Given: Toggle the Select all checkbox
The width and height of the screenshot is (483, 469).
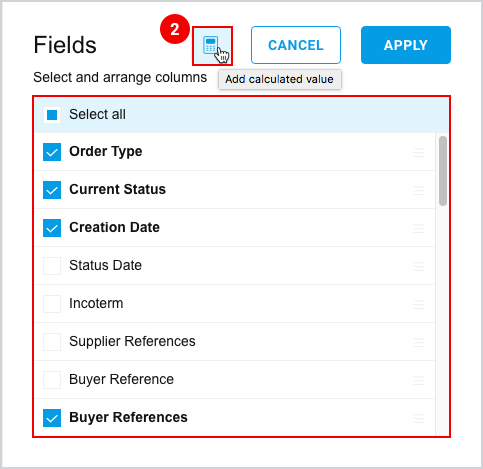Looking at the screenshot, I should coord(52,115).
